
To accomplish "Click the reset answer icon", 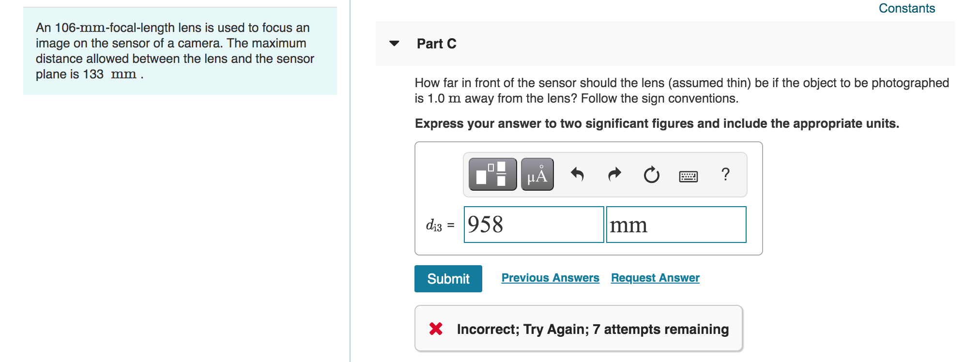I will coord(651,176).
